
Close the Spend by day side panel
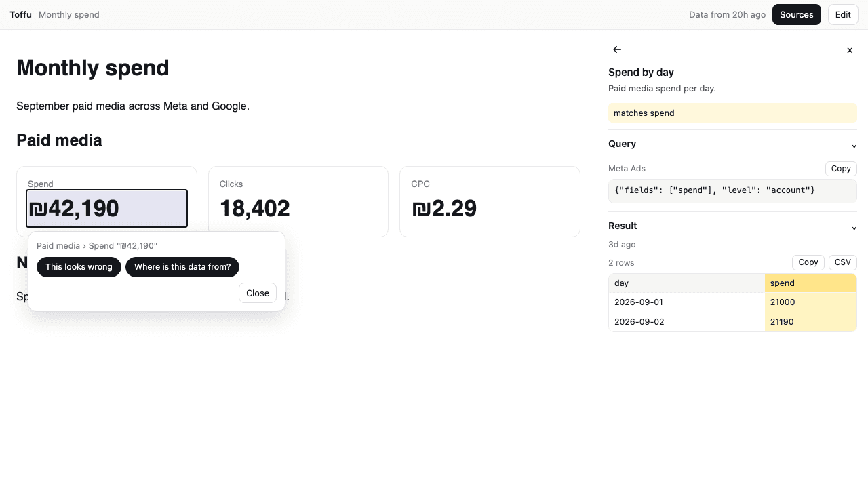850,50
